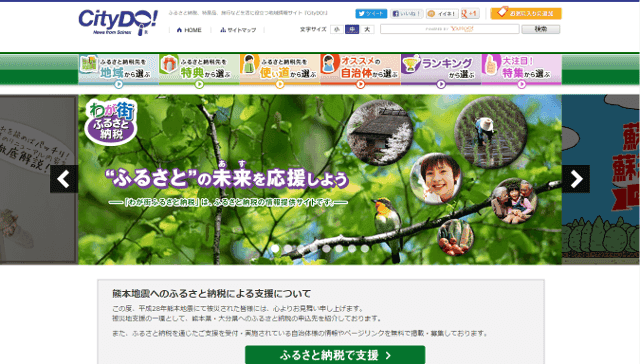The image size is (640, 364).
Task: Click the ふるさとの未来を応援しよう banner
Action: [x=320, y=180]
